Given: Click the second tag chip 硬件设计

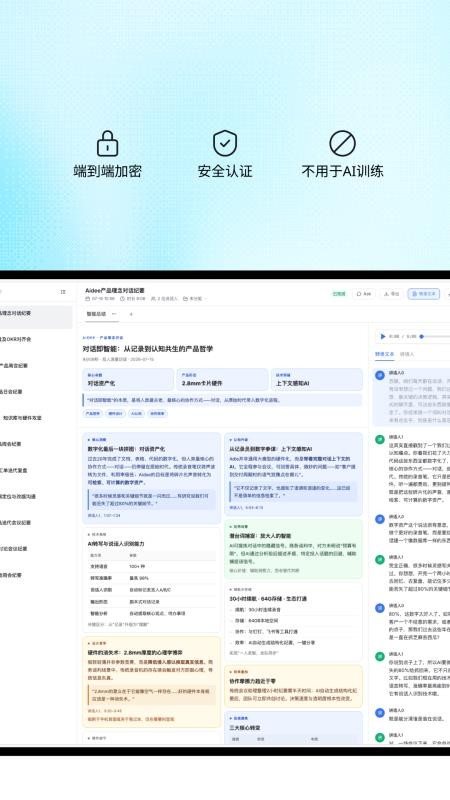Looking at the screenshot, I should tap(115, 414).
